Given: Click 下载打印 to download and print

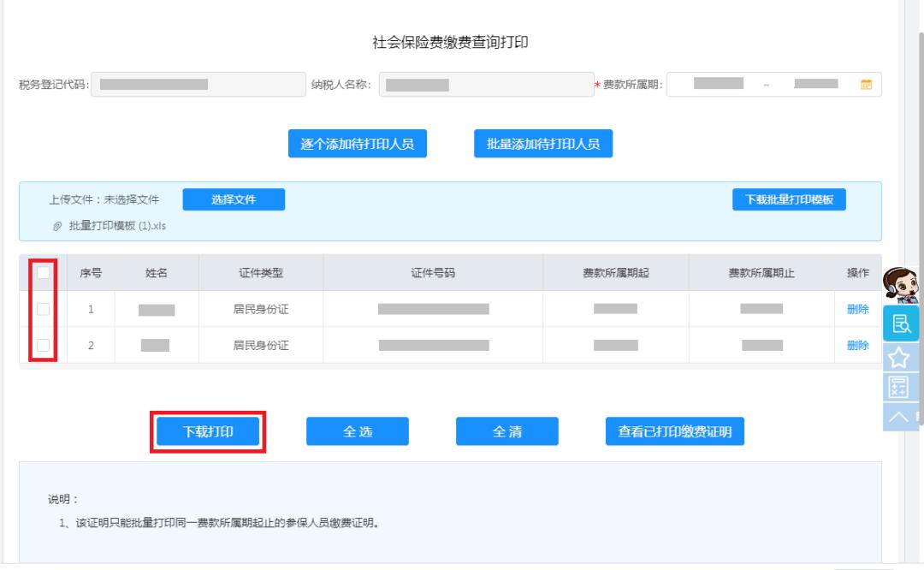Looking at the screenshot, I should (208, 431).
